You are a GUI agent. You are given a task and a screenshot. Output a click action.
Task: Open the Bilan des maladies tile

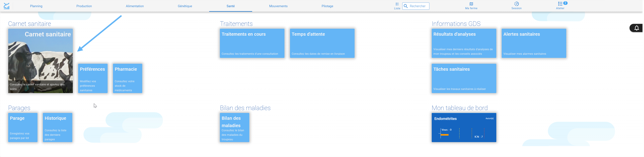(234, 127)
